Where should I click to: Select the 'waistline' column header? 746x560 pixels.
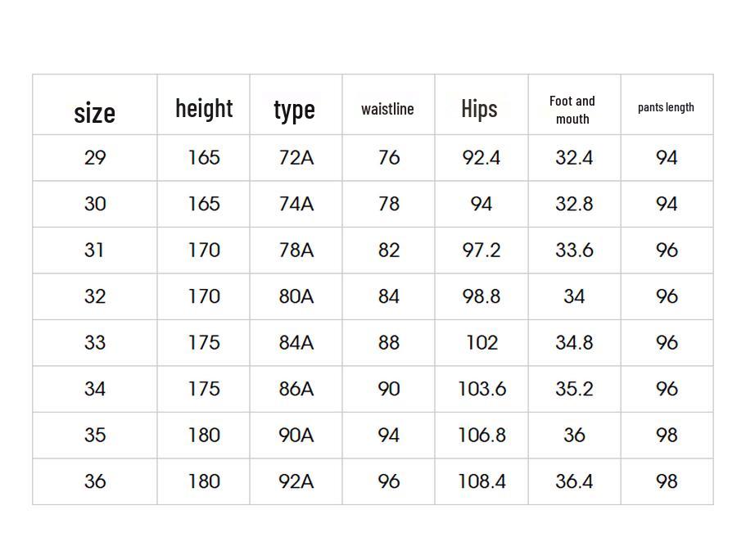pyautogui.click(x=387, y=109)
